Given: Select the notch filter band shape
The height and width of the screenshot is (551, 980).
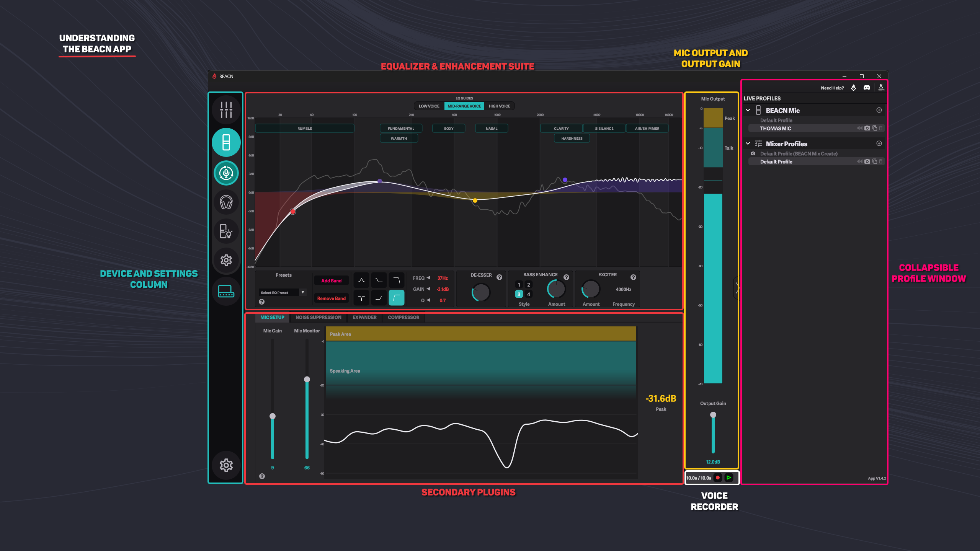Looking at the screenshot, I should (361, 298).
